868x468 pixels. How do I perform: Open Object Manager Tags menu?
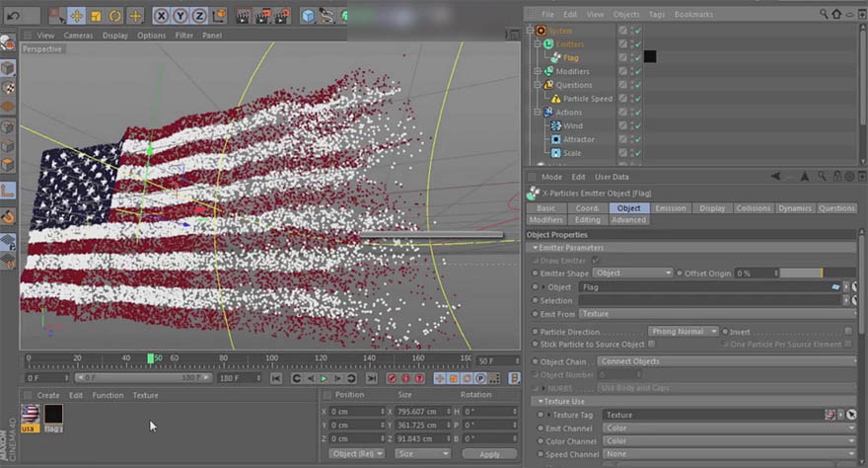tap(657, 14)
